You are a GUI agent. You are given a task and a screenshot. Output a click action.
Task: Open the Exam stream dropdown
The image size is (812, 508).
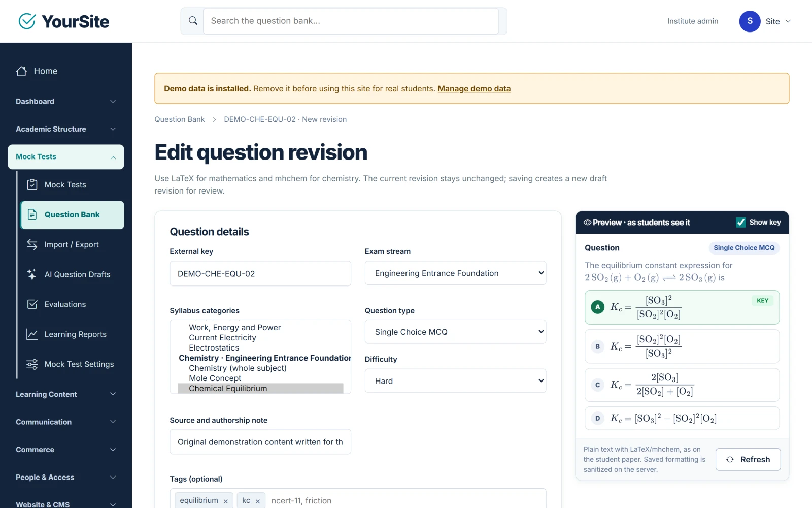pos(455,273)
